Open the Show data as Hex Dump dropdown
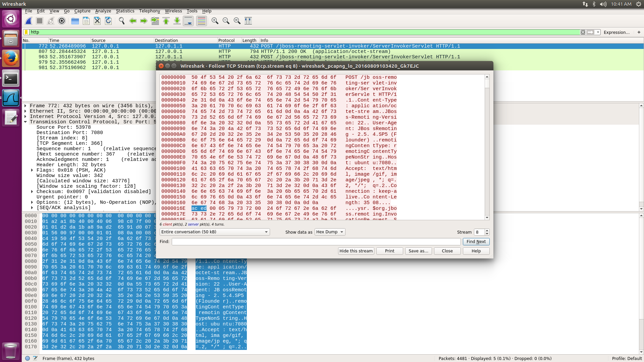Screen dimensions: 644x362 click(330, 232)
